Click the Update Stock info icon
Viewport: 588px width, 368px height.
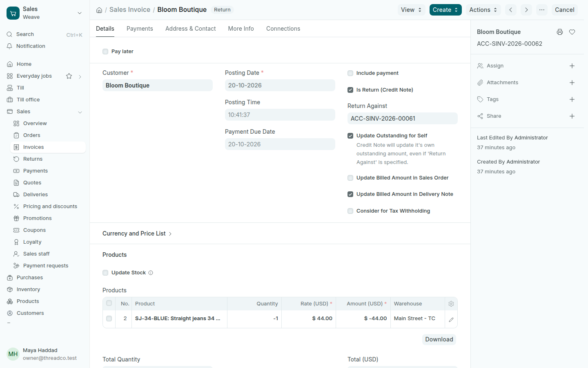[151, 273]
